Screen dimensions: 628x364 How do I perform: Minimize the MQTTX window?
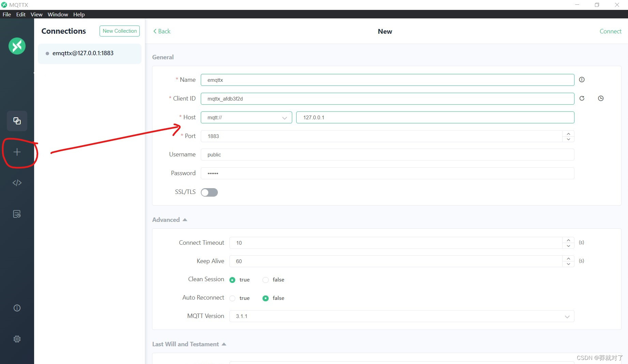click(x=577, y=5)
